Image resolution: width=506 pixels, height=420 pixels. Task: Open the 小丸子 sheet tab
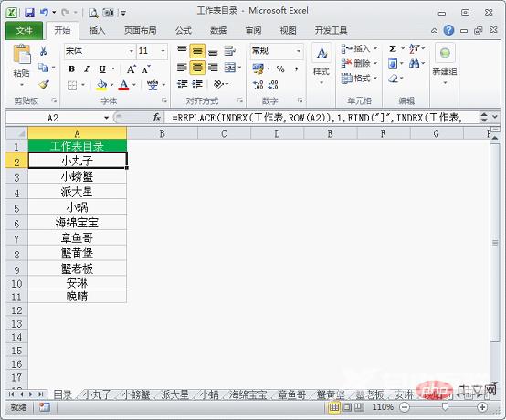pos(96,394)
